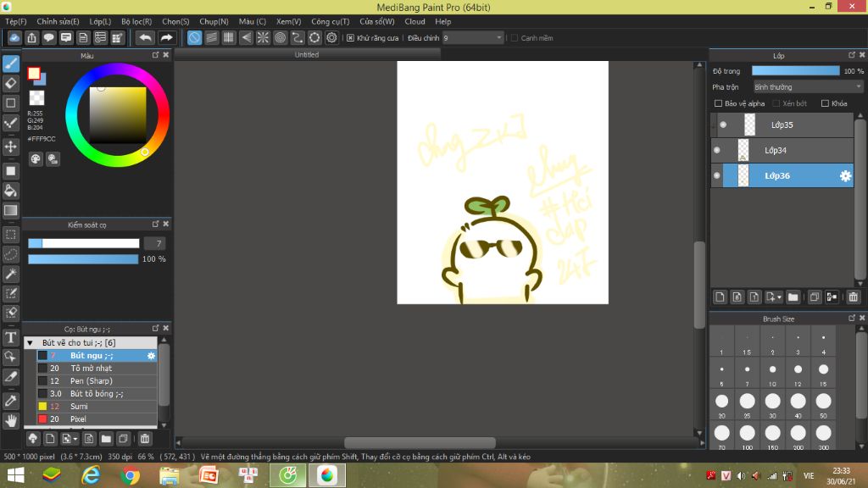868x488 pixels.
Task: Open settings gear for Bút ngu brush
Action: [x=151, y=356]
